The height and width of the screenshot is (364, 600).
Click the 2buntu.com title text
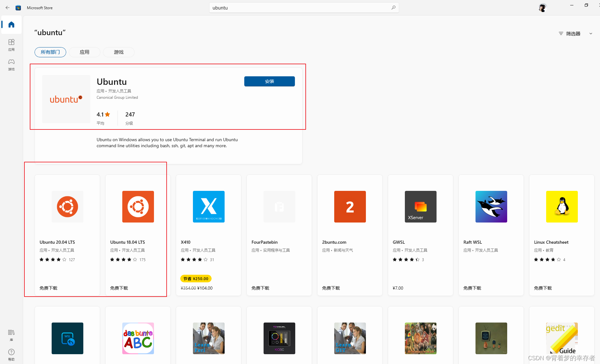(334, 242)
